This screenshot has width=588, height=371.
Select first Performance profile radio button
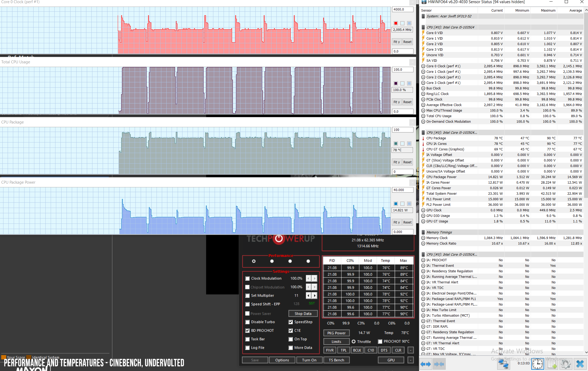pyautogui.click(x=254, y=261)
